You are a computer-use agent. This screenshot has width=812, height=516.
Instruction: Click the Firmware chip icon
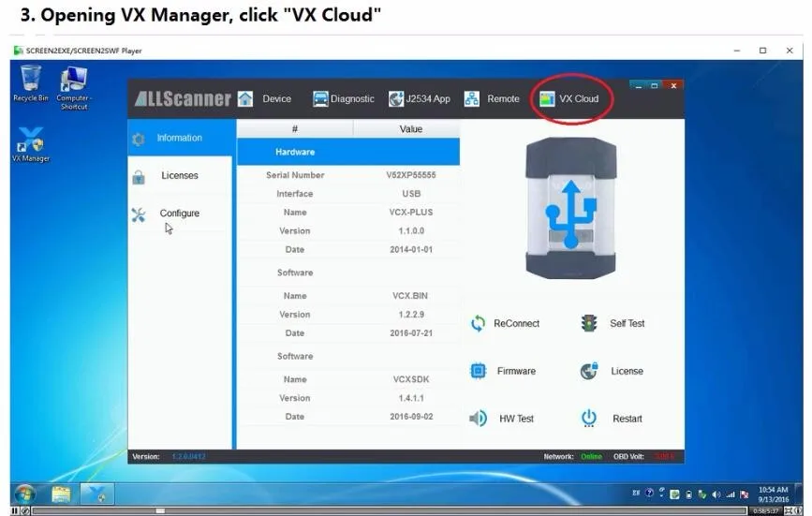pyautogui.click(x=478, y=371)
